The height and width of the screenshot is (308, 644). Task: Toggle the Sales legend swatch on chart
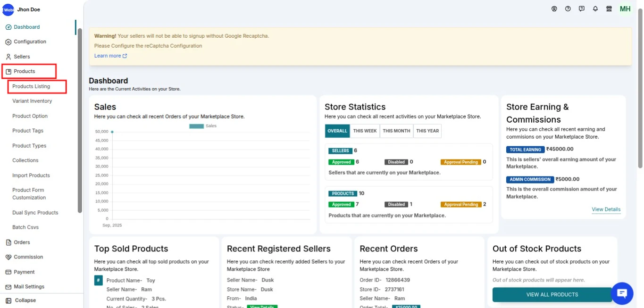tap(196, 126)
